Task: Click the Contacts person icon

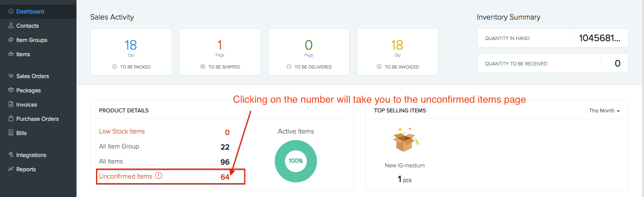Action: [11, 26]
